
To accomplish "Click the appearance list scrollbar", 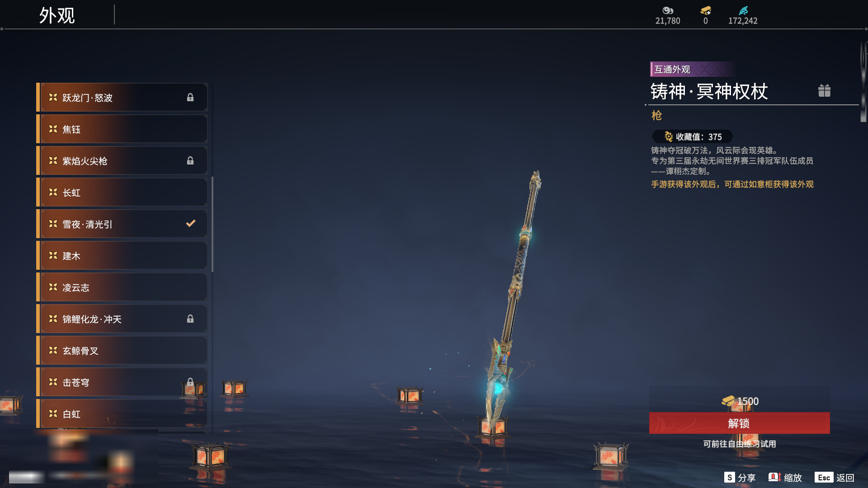I will [212, 225].
